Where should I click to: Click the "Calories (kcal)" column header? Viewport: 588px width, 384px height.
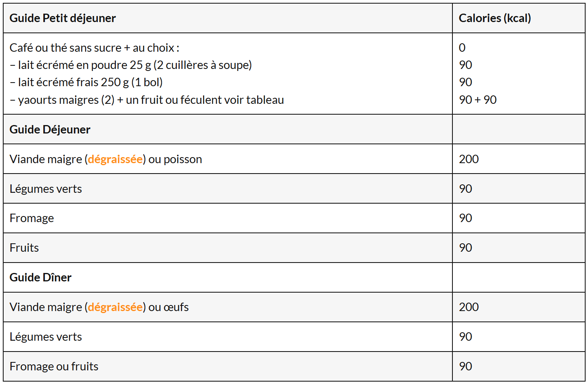(495, 18)
